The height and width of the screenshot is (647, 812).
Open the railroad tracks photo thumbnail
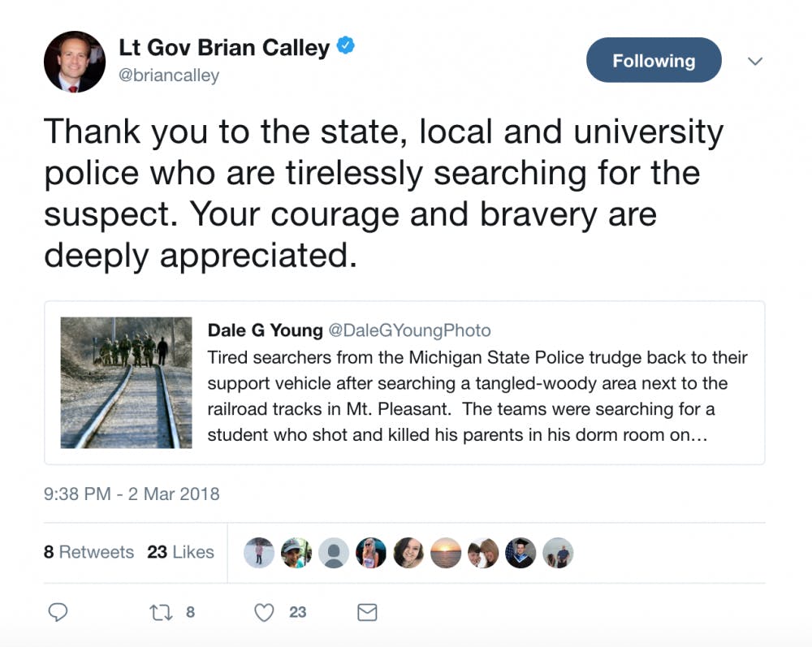coord(126,382)
